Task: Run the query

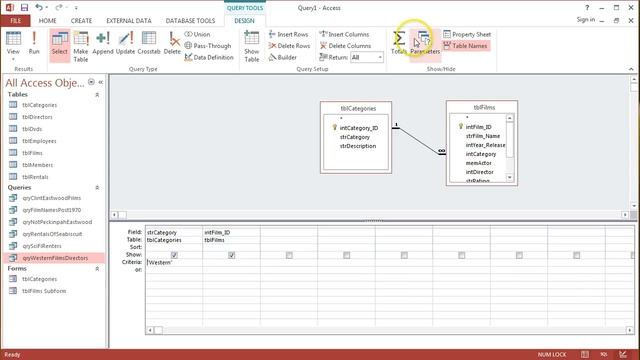Action: pyautogui.click(x=34, y=43)
